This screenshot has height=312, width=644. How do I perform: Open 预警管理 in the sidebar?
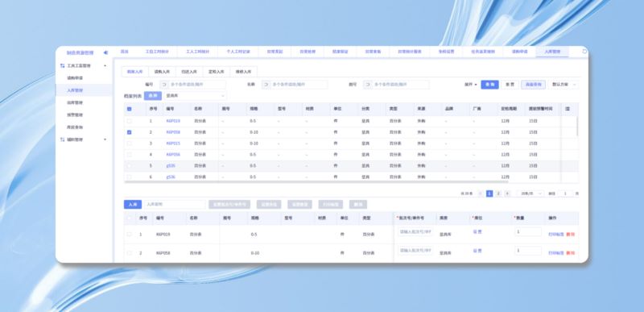click(75, 114)
